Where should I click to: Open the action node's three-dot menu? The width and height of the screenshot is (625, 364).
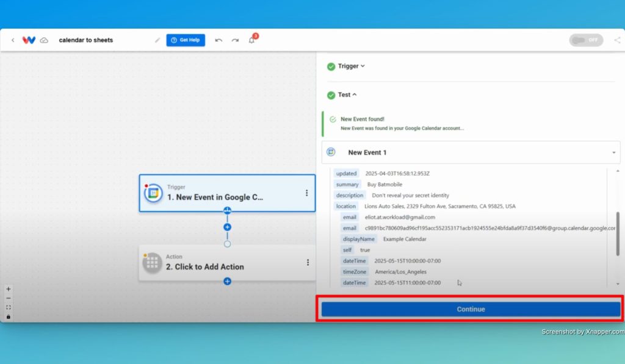coord(308,262)
